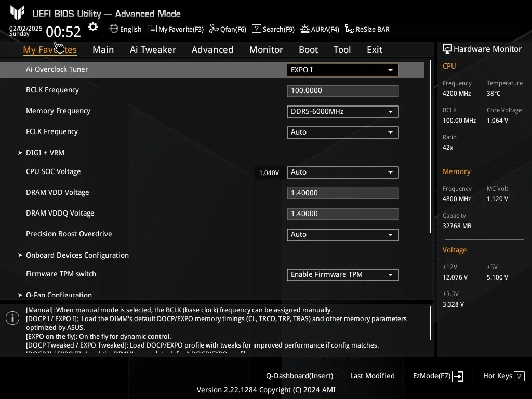Click the settings gear icon beside the clock
The height and width of the screenshot is (399, 532).
(92, 27)
